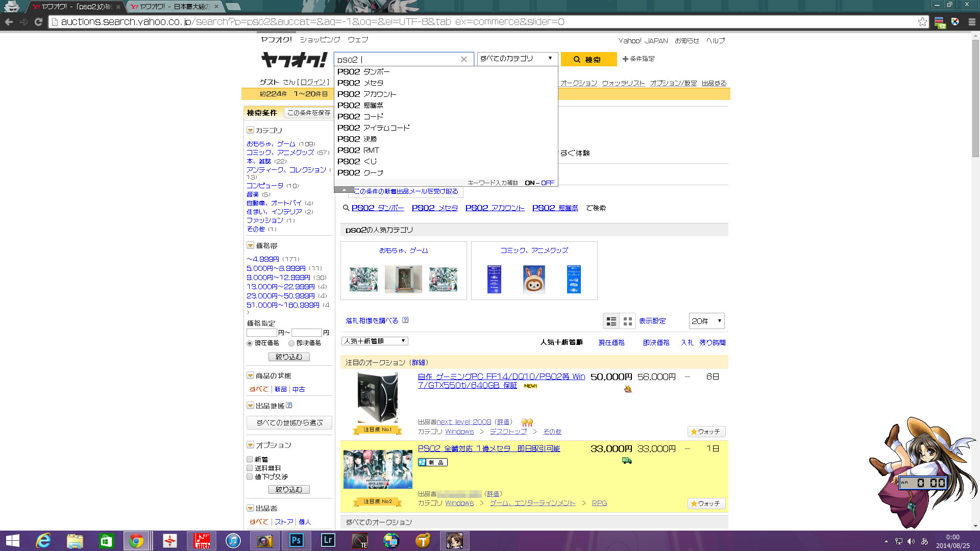This screenshot has width=980, height=551.
Task: Select suggestion PSO2 ダンボー
Action: (x=446, y=71)
